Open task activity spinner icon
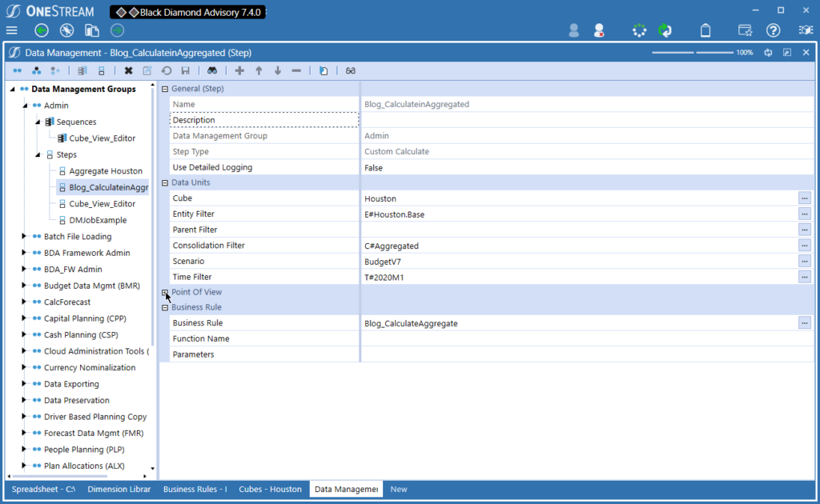Screen dimensions: 820x504 click(x=639, y=30)
